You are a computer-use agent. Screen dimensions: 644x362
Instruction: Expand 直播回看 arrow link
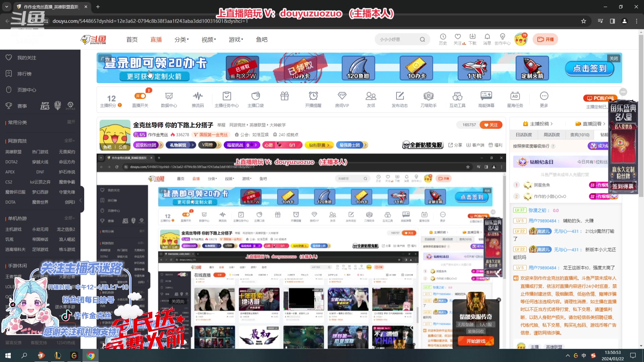591,124
